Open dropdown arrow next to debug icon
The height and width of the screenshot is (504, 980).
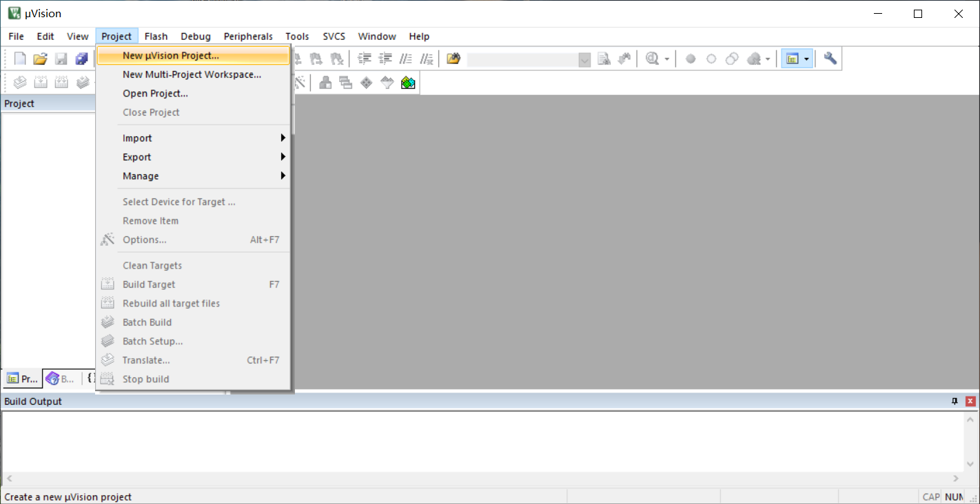coord(667,59)
